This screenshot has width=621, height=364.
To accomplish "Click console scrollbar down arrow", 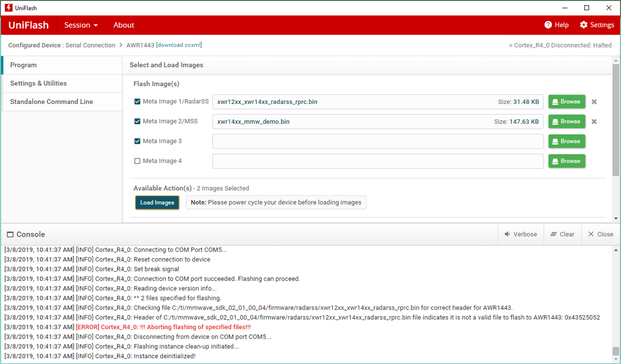I will click(615, 359).
